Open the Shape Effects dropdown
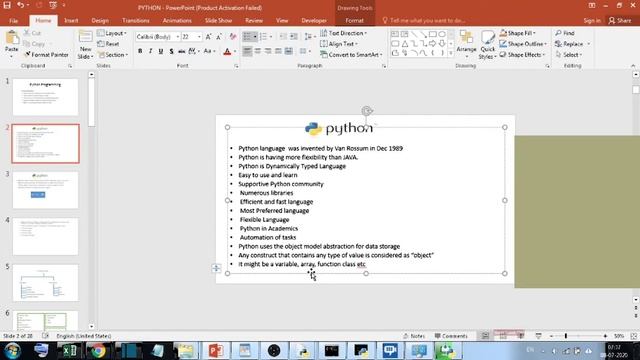The width and height of the screenshot is (640, 360). (x=522, y=54)
